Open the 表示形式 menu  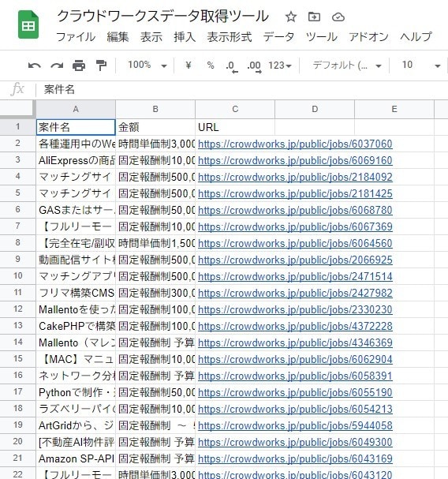coord(230,37)
